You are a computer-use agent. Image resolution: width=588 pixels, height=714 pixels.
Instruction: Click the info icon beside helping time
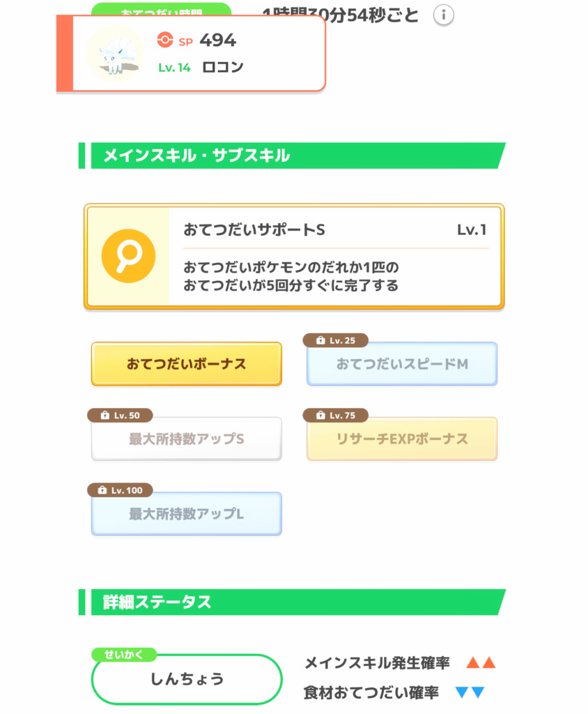[x=444, y=15]
